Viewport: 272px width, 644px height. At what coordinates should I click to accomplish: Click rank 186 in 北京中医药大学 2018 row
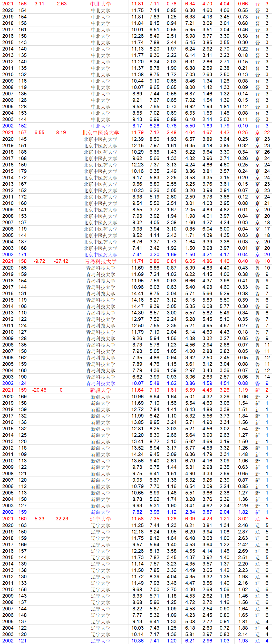[x=22, y=152]
